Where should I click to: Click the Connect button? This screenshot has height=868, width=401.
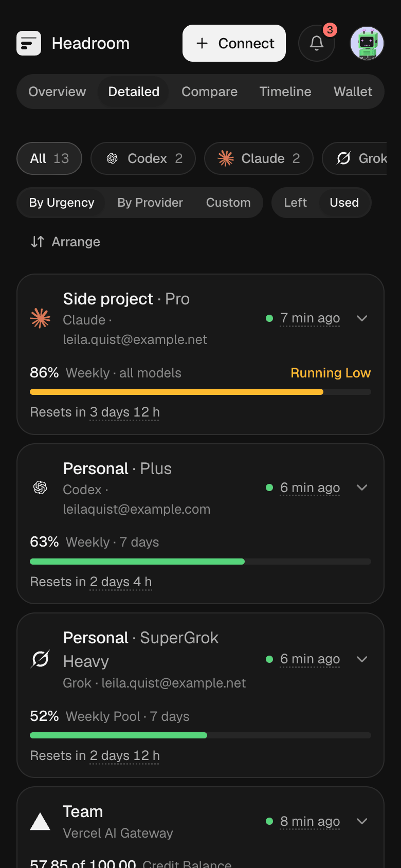(234, 43)
